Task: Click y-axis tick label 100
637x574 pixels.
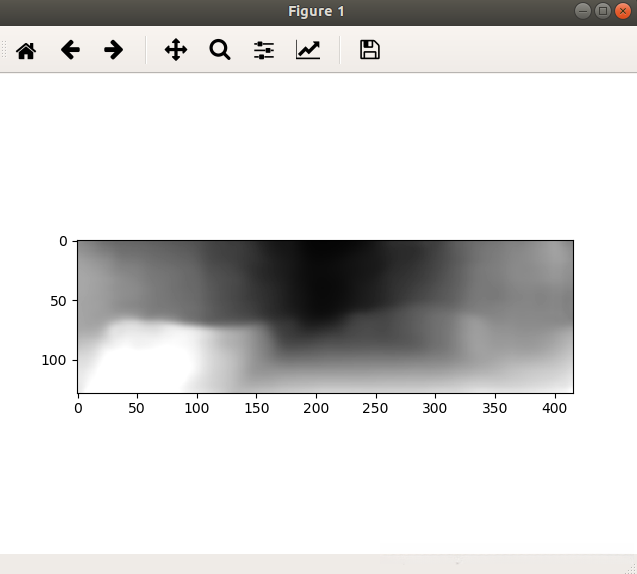Action: tap(54, 360)
